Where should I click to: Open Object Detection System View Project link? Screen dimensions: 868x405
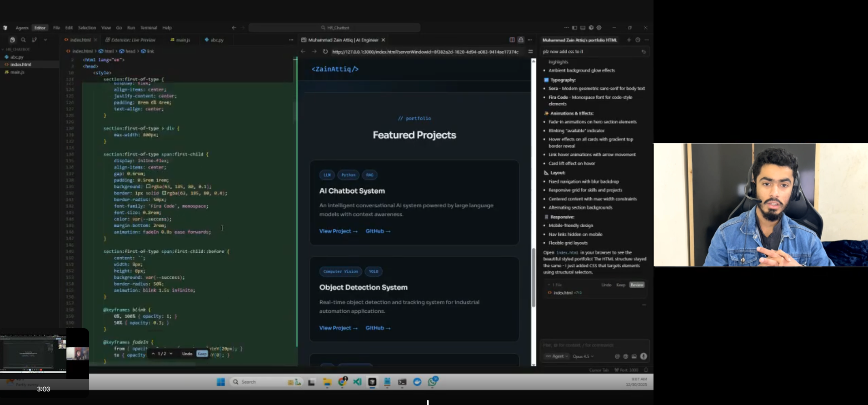(338, 328)
